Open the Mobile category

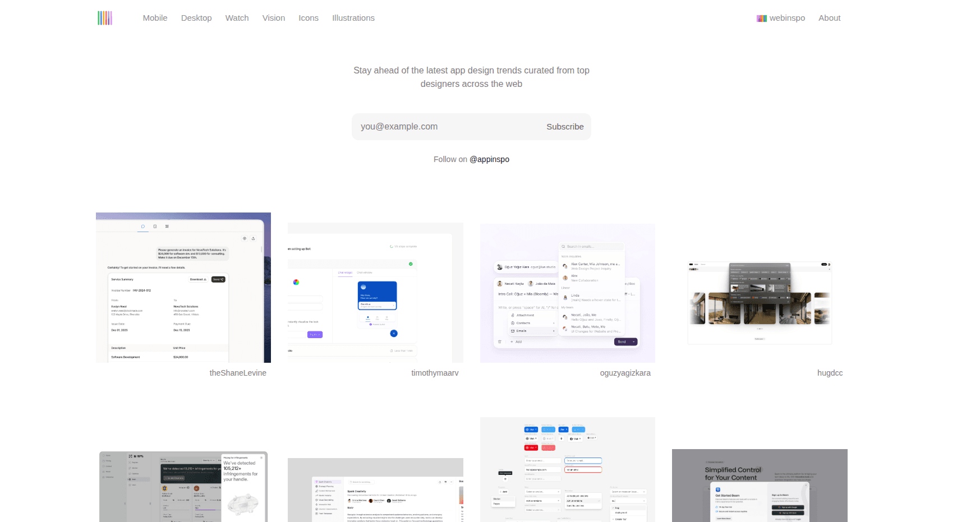[155, 18]
